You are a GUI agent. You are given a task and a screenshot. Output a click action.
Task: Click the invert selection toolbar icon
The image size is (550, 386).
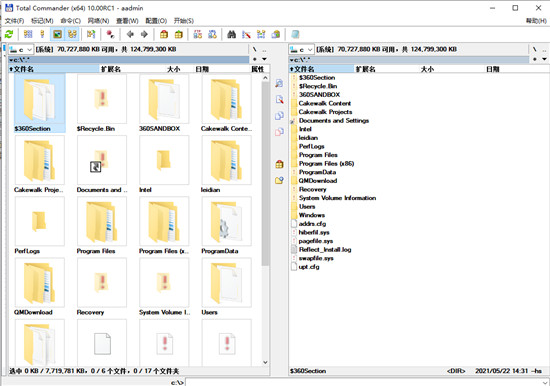pos(91,34)
